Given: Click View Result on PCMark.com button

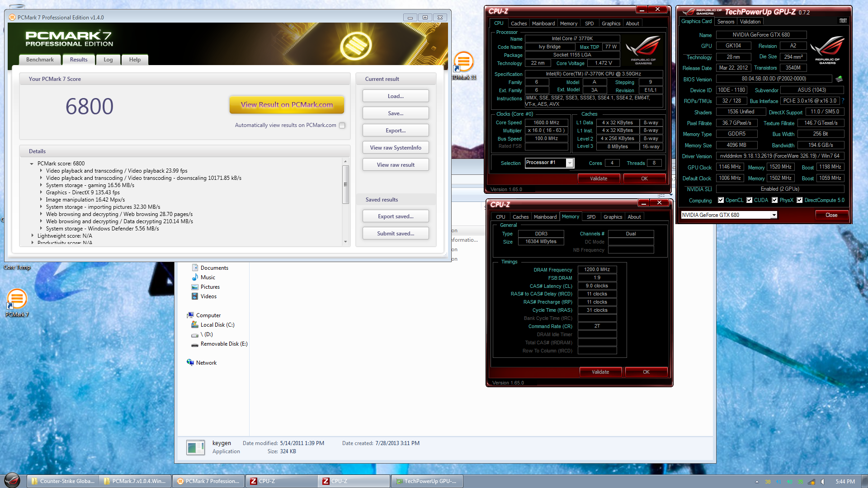Looking at the screenshot, I should [287, 105].
